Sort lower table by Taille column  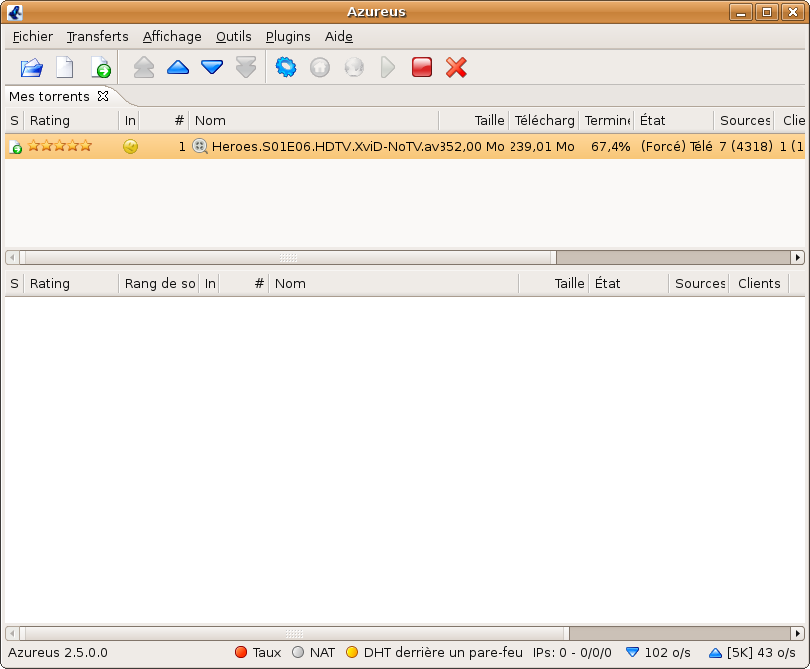click(554, 284)
